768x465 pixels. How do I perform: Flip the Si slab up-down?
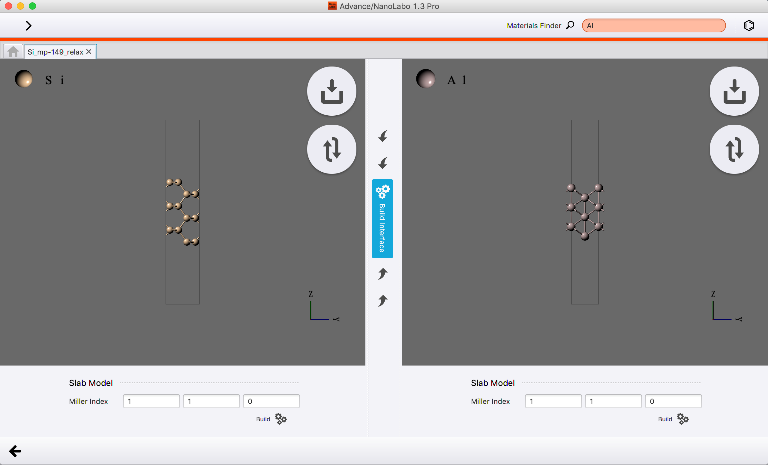pyautogui.click(x=332, y=149)
